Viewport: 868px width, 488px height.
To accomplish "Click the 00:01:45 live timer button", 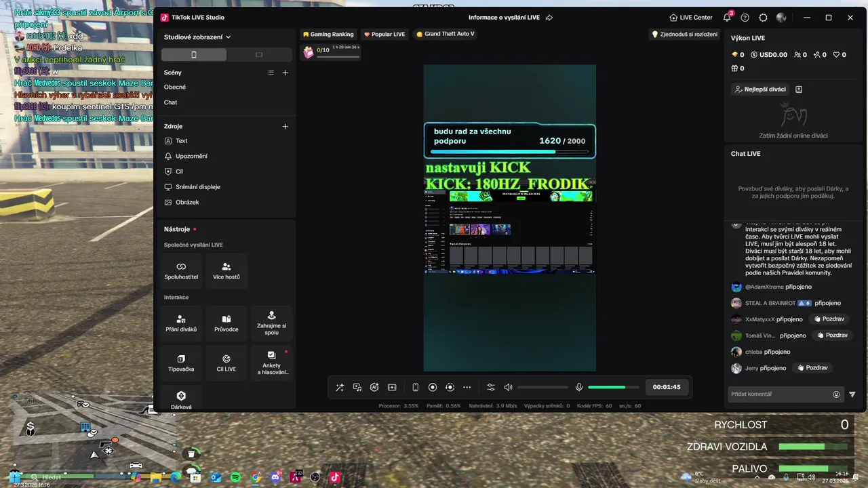I will (x=667, y=387).
